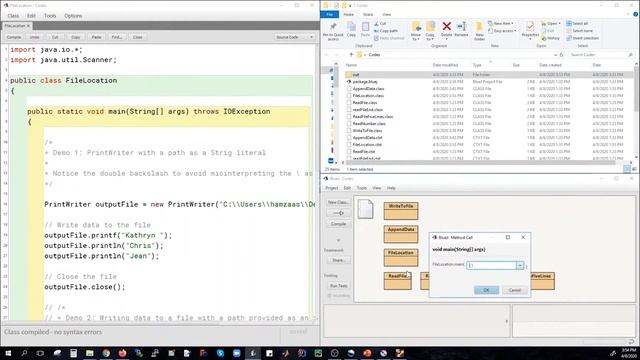The image size is (640, 360).
Task: Open the Options menu in the editor
Action: [73, 16]
